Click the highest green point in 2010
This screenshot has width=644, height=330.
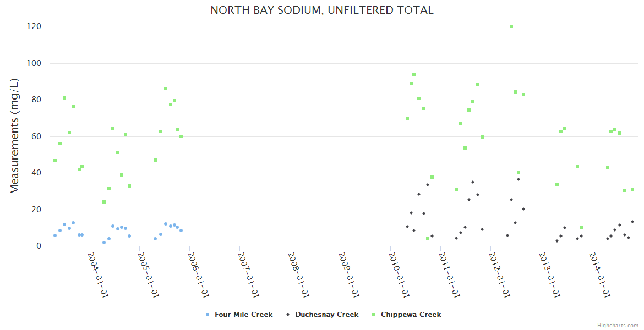[x=414, y=75]
